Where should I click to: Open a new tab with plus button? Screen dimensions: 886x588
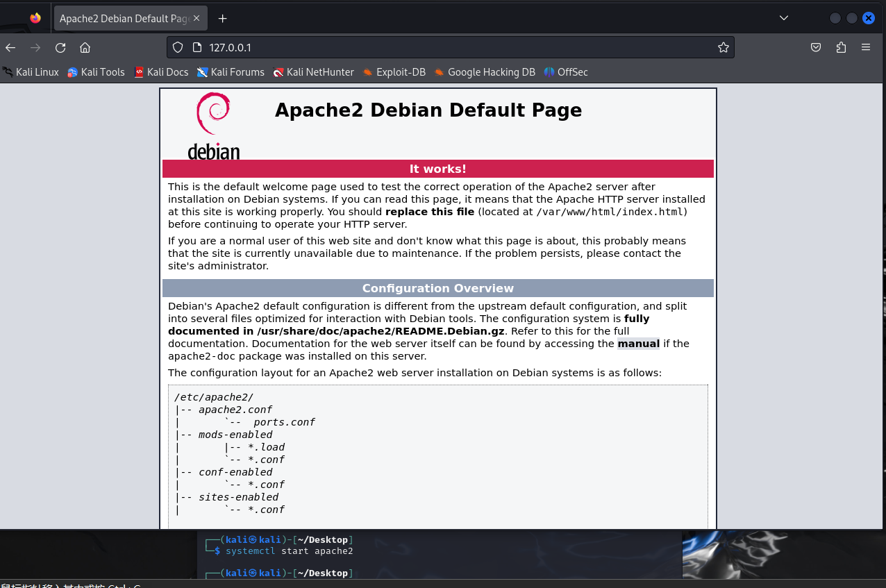(222, 18)
